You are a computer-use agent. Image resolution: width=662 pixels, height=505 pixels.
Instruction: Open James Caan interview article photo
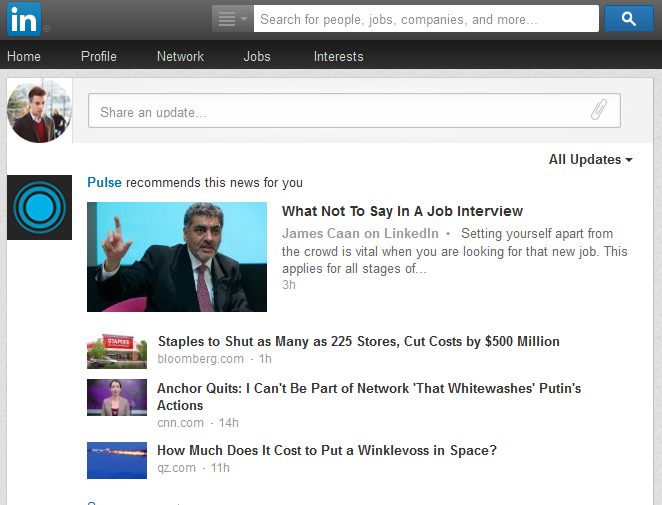(x=177, y=257)
